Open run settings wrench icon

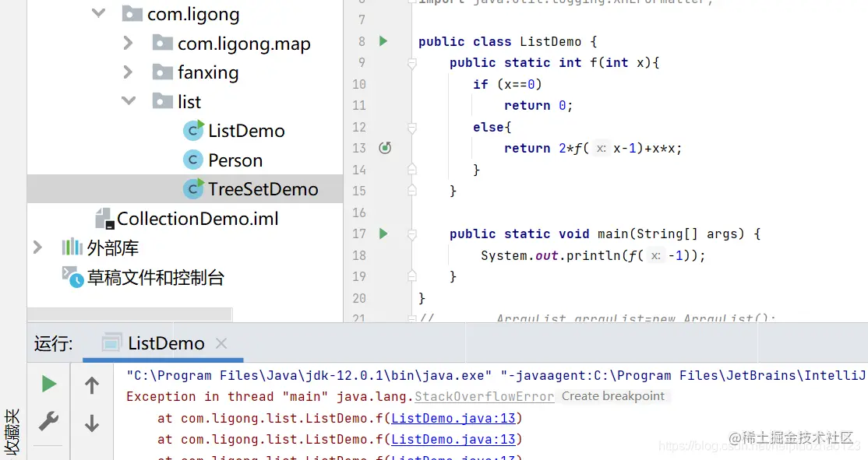[x=49, y=421]
